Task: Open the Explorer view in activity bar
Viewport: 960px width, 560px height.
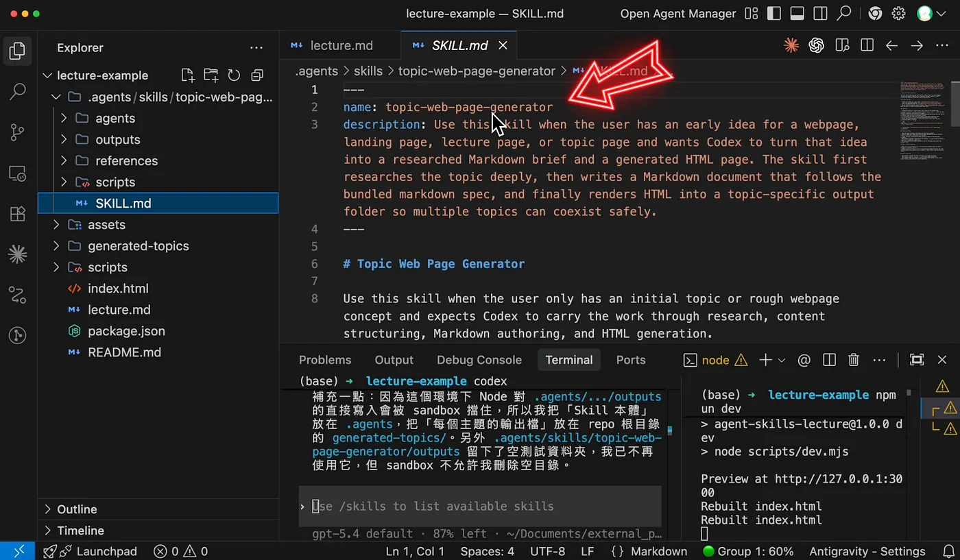Action: coord(18,50)
